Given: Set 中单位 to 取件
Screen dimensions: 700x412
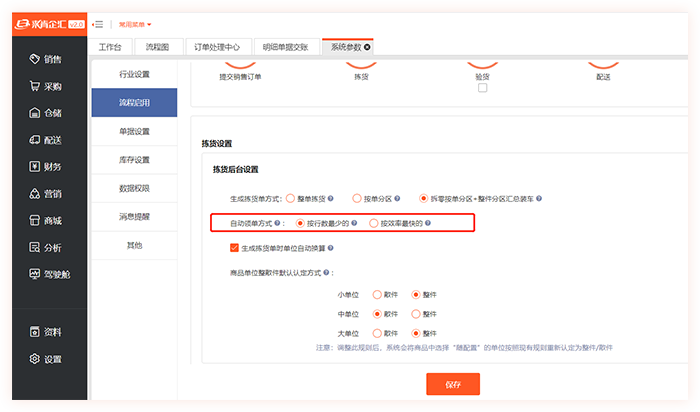Looking at the screenshot, I should [x=377, y=314].
